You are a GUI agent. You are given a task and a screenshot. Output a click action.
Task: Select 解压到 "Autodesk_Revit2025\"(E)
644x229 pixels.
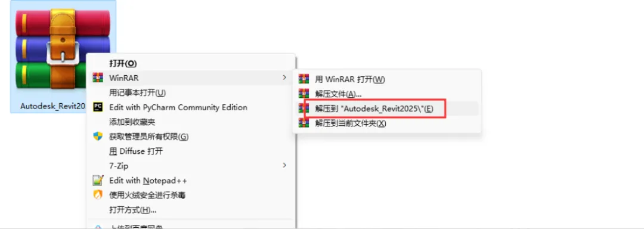tap(386, 109)
